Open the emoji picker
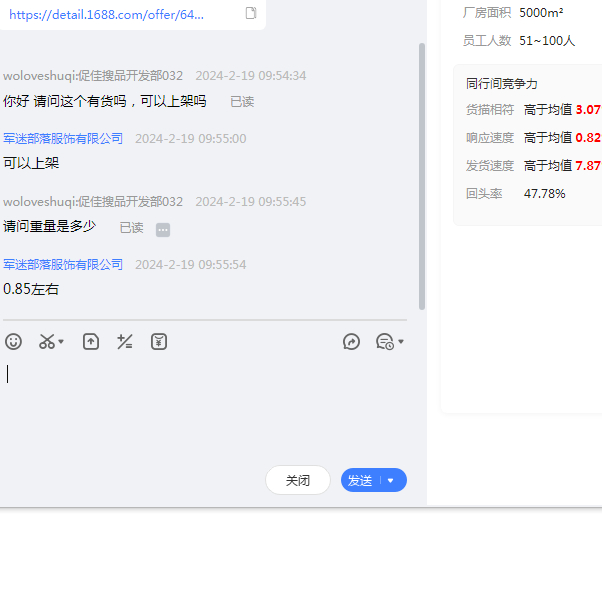Viewport: 602px width, 592px height. click(13, 342)
